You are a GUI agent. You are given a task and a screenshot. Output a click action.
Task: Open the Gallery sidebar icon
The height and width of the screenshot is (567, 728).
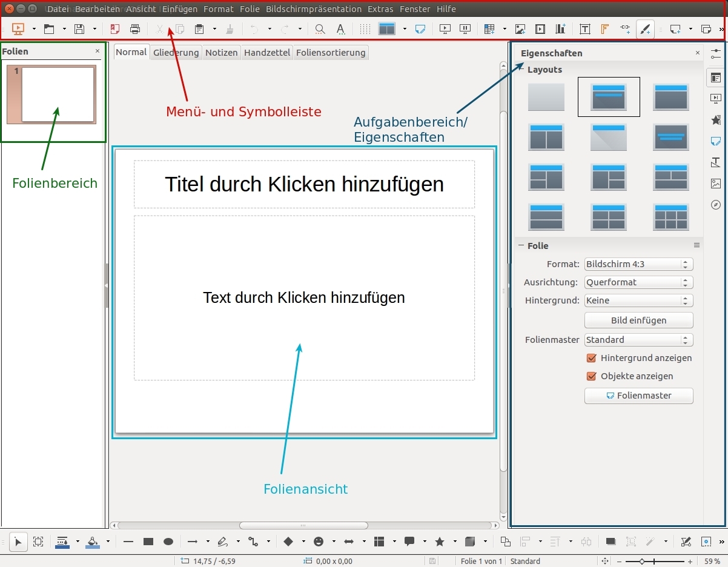(716, 183)
